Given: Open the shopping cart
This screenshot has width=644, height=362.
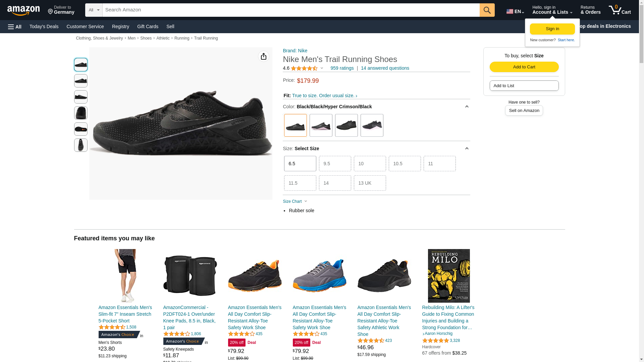Looking at the screenshot, I should [620, 10].
